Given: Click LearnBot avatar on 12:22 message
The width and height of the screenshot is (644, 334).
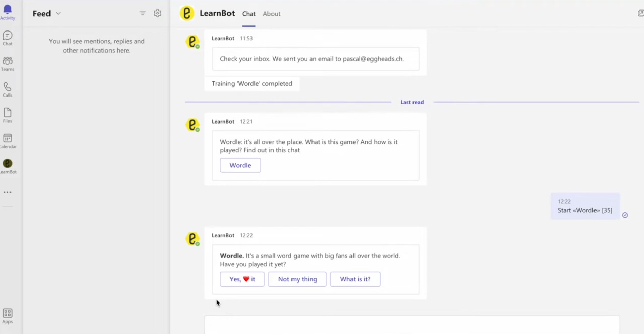Looking at the screenshot, I should 193,239.
